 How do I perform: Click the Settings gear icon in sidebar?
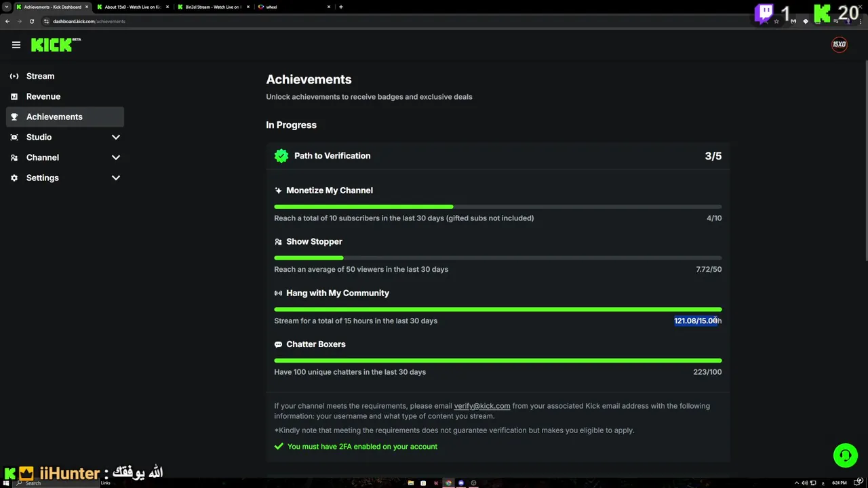(x=14, y=178)
